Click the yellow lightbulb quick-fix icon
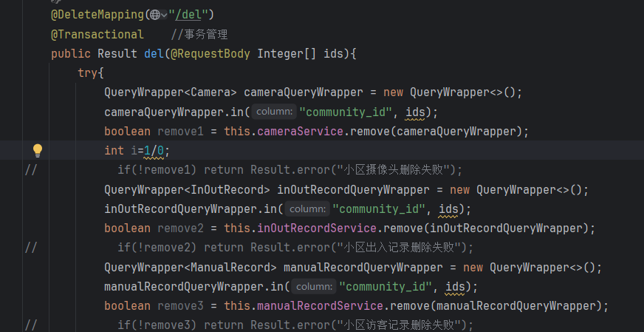 click(x=38, y=151)
